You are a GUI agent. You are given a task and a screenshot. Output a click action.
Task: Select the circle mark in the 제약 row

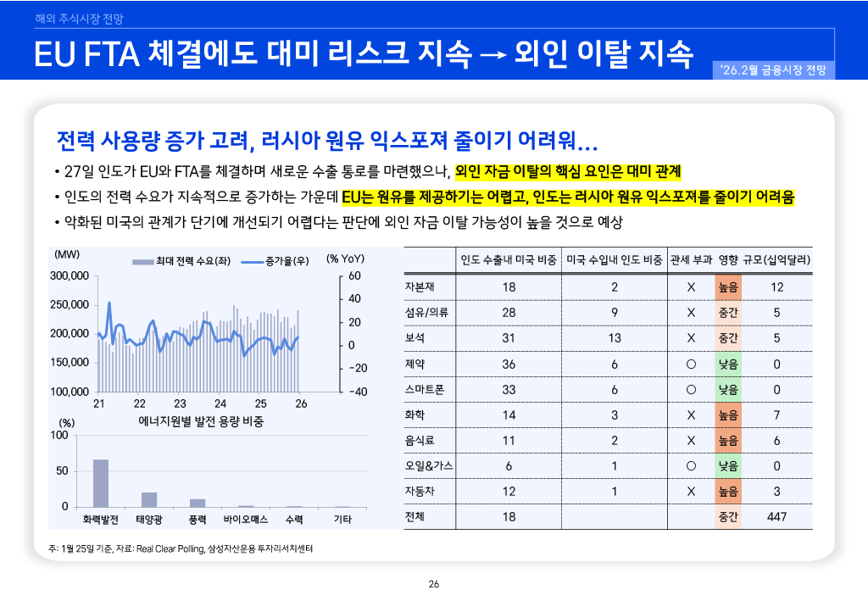[x=691, y=364]
